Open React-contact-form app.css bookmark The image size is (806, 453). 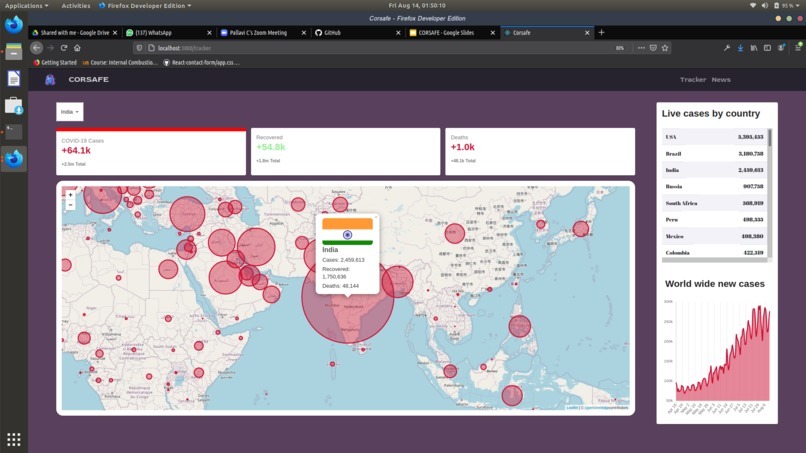pos(201,62)
